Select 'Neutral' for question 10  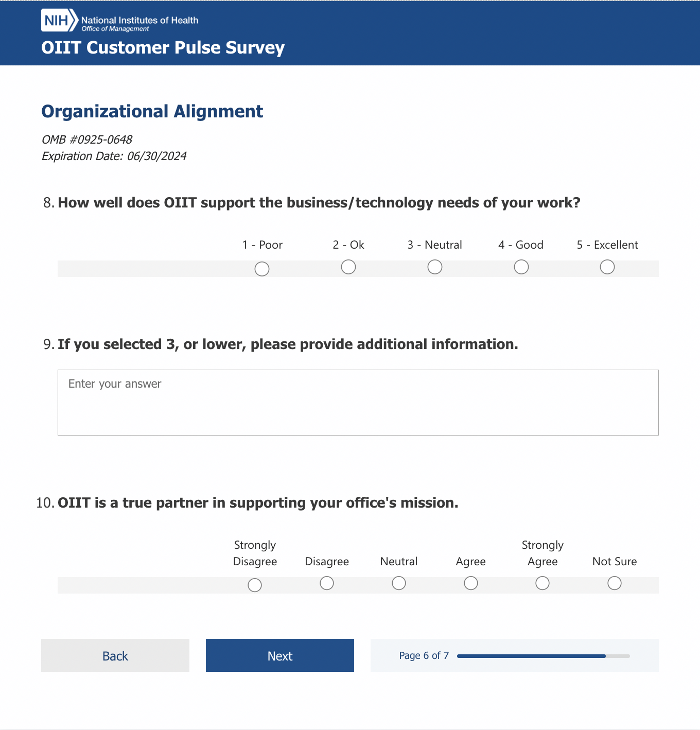pos(399,583)
